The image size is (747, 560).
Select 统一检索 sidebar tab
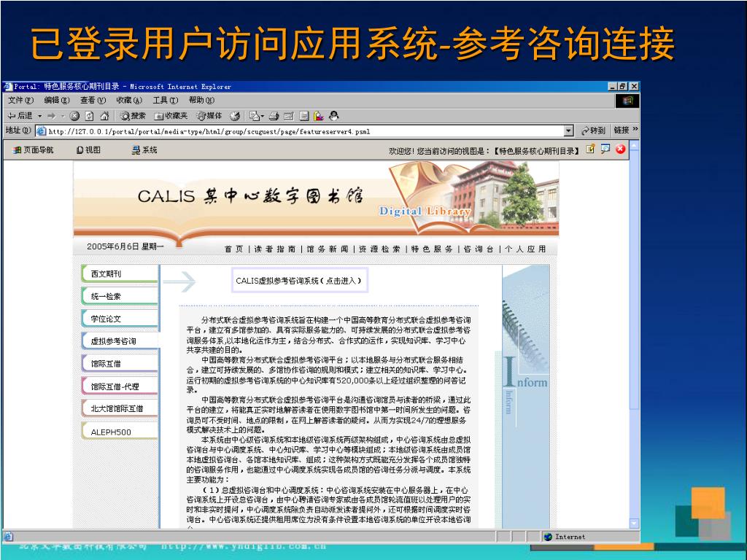(x=120, y=296)
